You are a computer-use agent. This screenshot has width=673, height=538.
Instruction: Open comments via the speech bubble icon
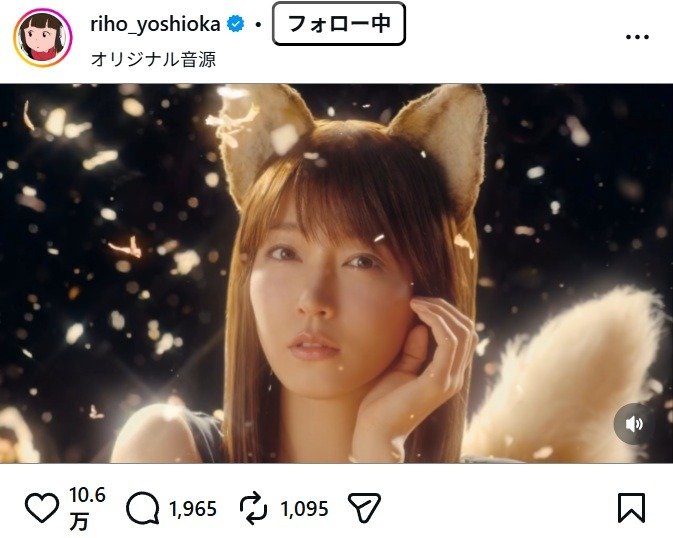142,508
